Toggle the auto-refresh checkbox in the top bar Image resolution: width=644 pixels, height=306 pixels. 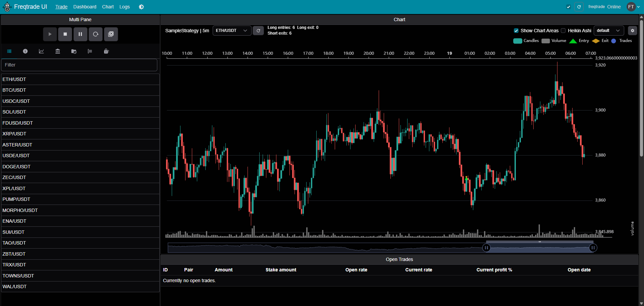(x=569, y=7)
